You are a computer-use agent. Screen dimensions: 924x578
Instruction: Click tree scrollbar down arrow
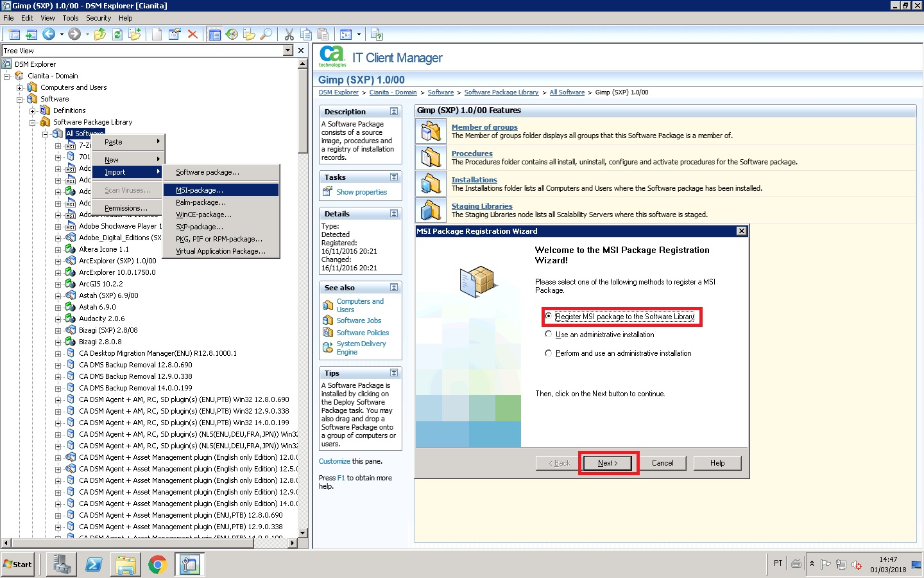[x=303, y=532]
